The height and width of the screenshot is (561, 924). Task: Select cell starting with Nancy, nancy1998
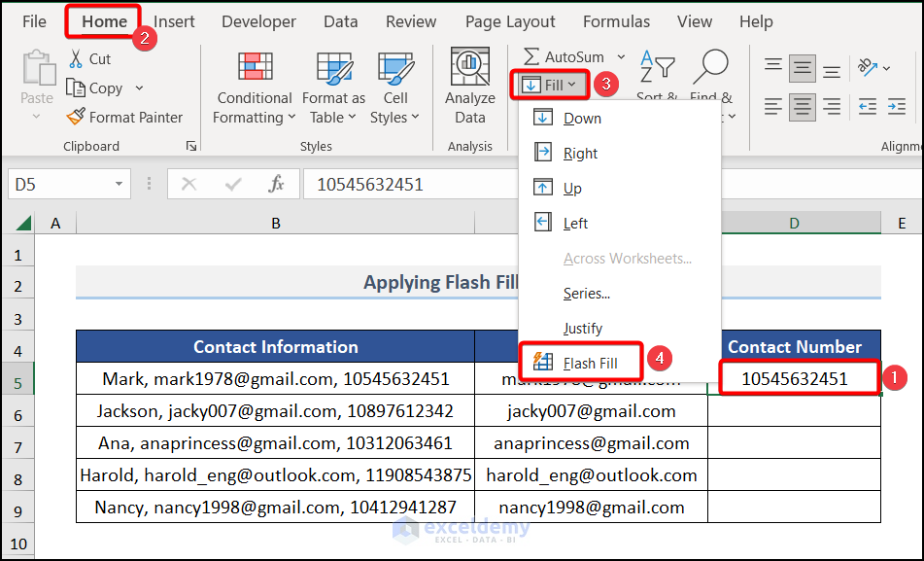pos(275,507)
